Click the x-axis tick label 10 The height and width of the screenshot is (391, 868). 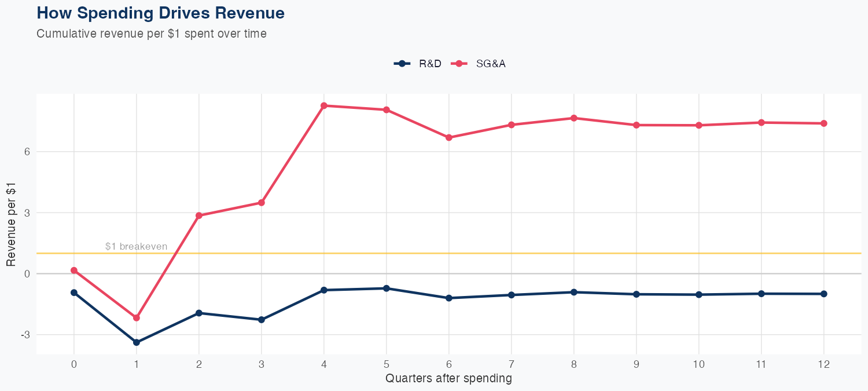pos(699,364)
